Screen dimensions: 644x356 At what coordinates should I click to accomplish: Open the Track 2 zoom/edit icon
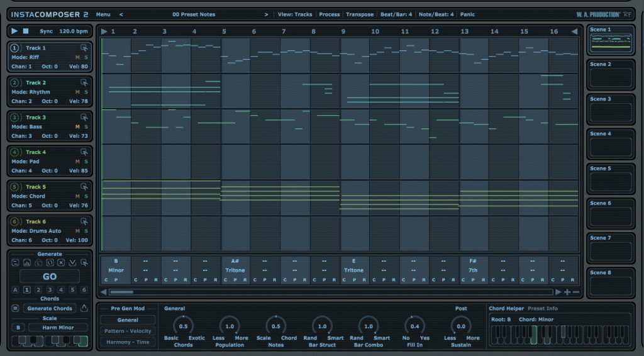coord(84,82)
